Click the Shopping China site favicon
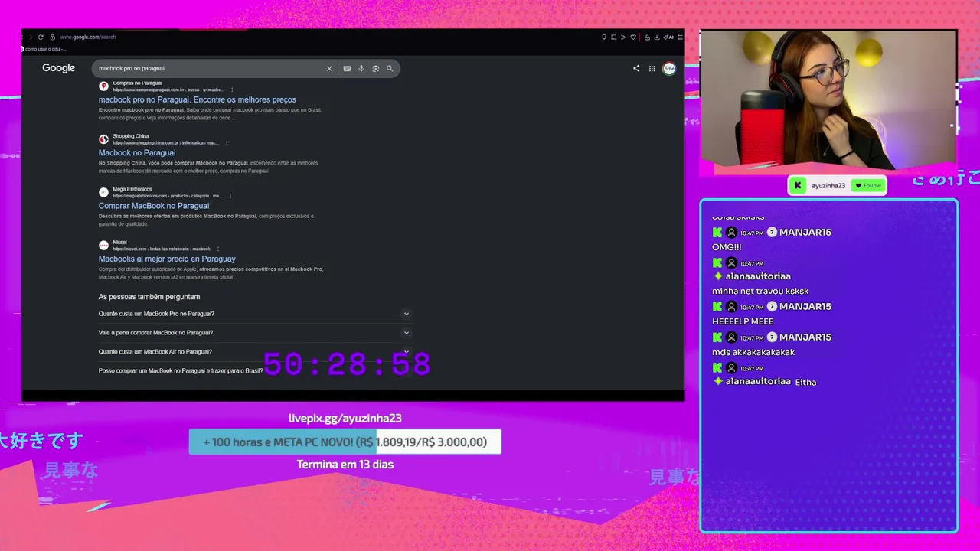The width and height of the screenshot is (980, 551). click(103, 139)
